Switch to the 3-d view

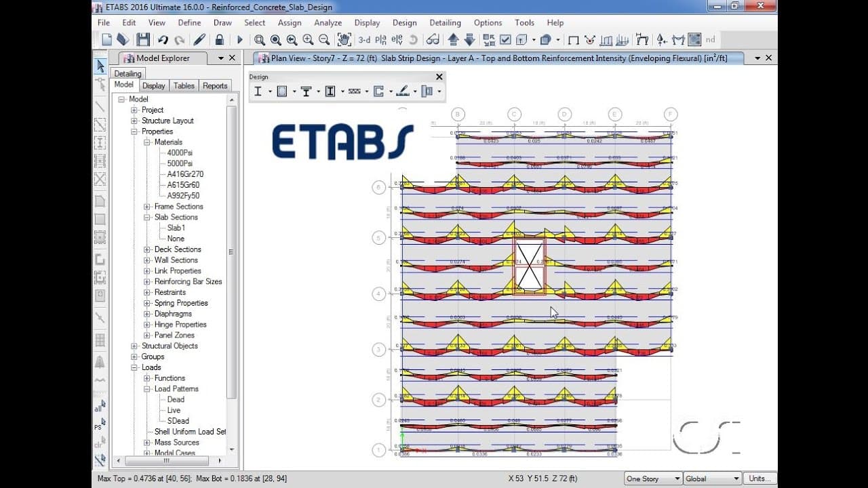[x=364, y=40]
